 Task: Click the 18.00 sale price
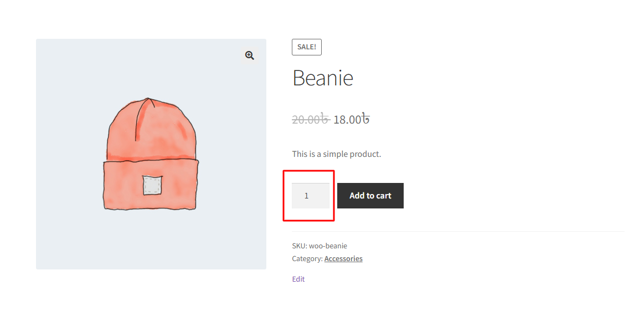click(347, 119)
